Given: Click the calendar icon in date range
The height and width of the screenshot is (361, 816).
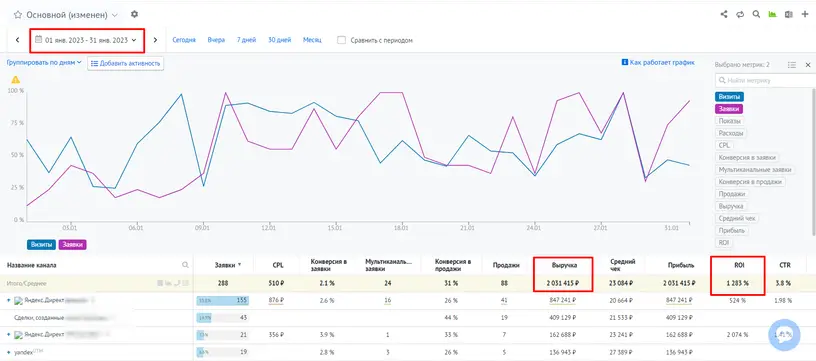Looking at the screenshot, I should (x=38, y=40).
